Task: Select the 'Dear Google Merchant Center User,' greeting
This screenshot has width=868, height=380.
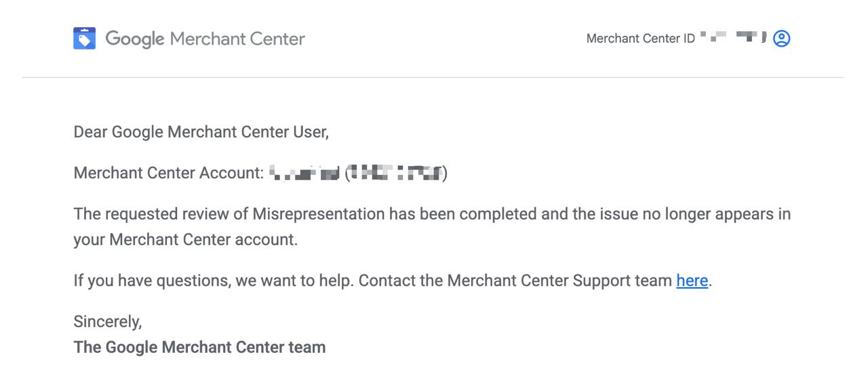Action: pyautogui.click(x=201, y=132)
